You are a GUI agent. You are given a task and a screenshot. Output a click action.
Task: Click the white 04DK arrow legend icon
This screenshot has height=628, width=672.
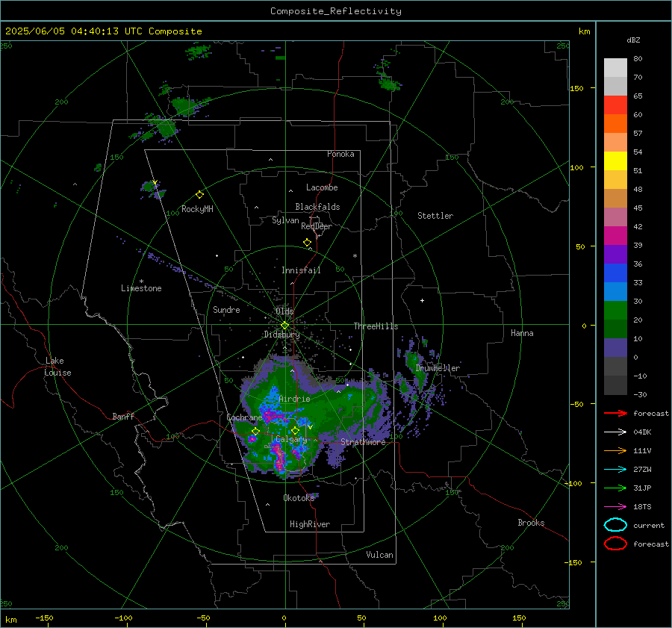point(615,432)
